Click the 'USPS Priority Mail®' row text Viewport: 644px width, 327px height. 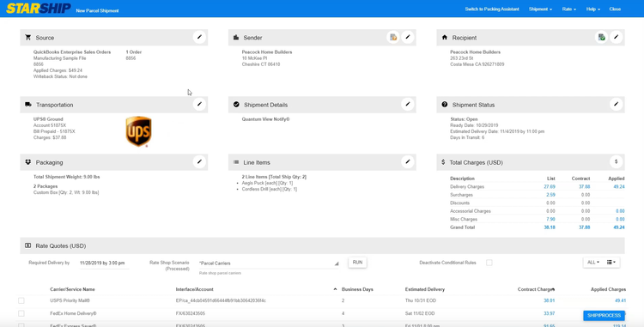click(x=70, y=300)
